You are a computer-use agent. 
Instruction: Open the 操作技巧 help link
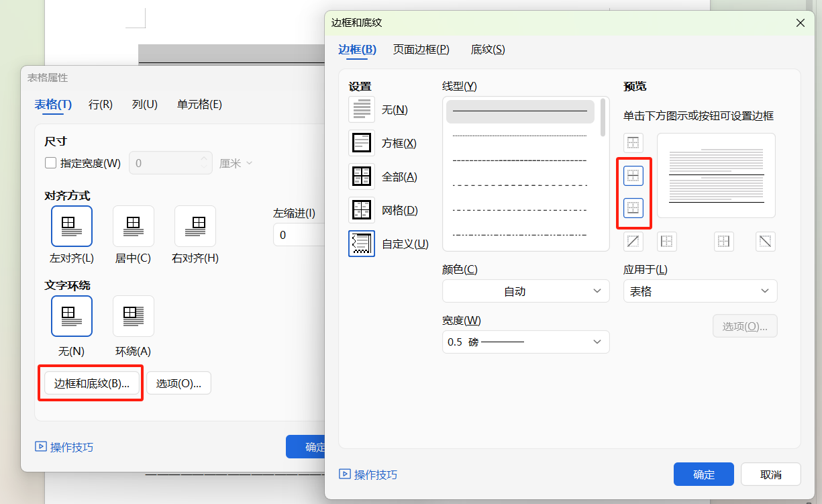click(x=368, y=474)
